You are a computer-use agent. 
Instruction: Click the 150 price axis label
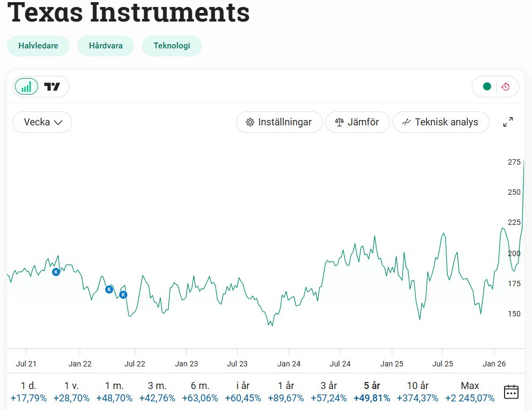coord(514,314)
